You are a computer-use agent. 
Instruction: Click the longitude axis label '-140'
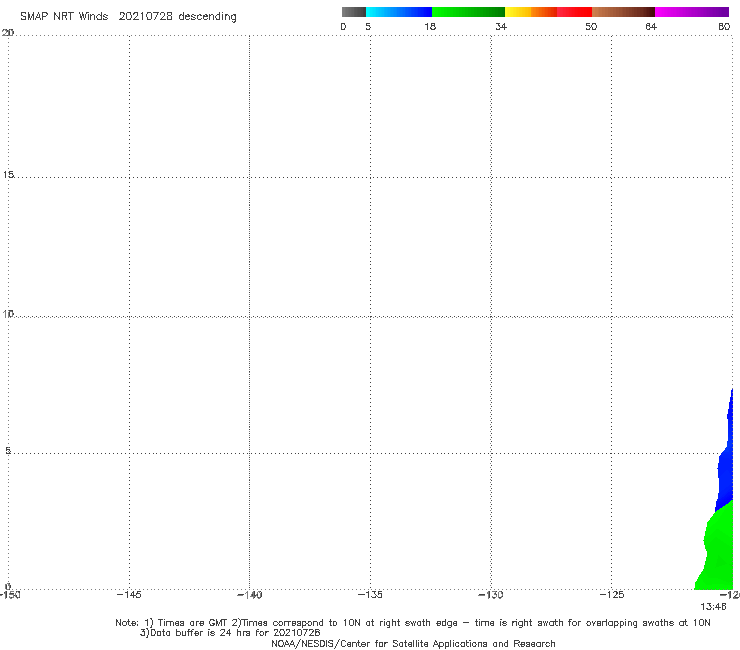250,595
